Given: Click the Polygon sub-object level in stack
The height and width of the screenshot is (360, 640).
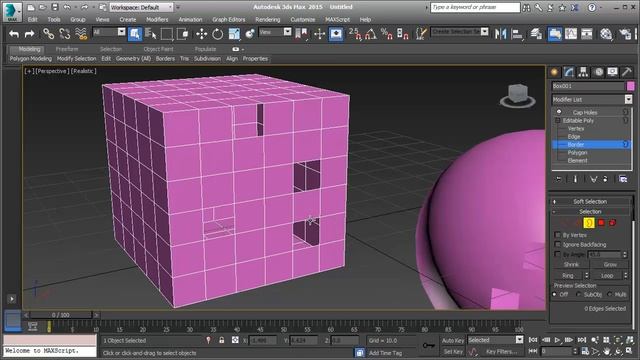Looking at the screenshot, I should click(577, 153).
